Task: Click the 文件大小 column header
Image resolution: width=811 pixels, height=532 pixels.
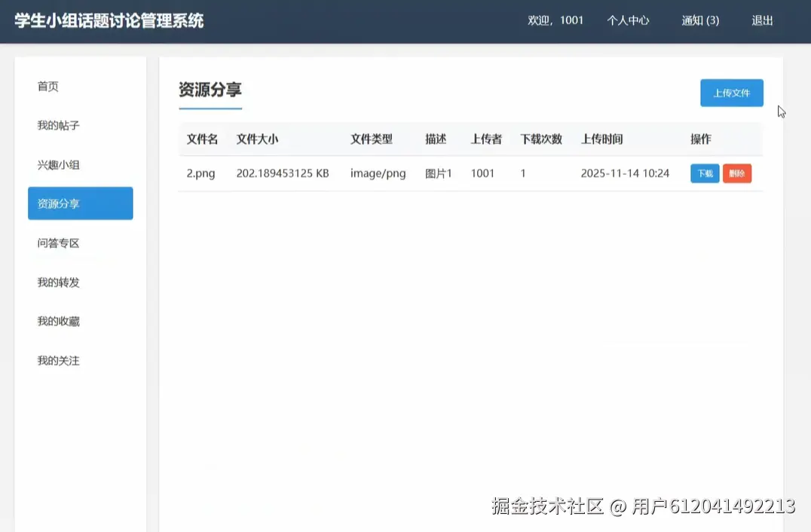Action: click(256, 139)
